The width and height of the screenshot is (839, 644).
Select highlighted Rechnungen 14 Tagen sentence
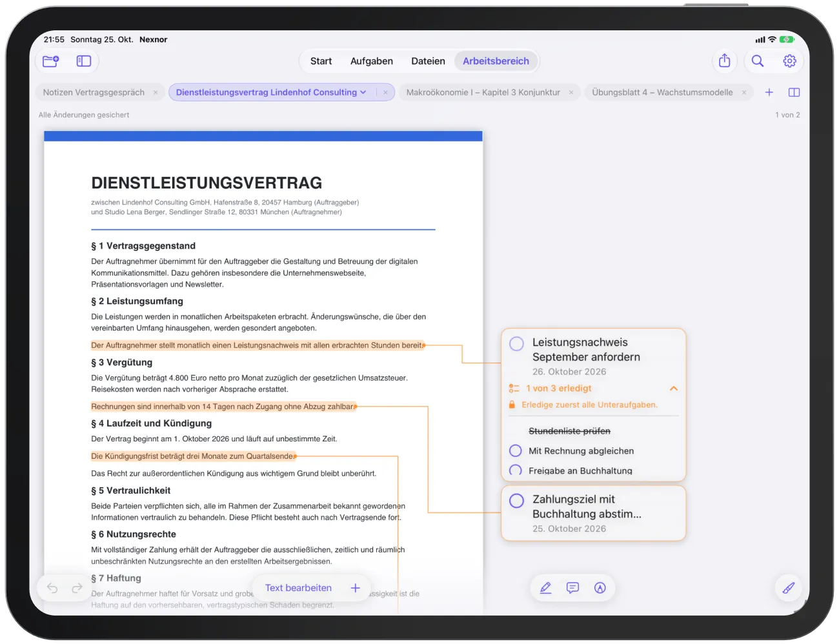point(223,407)
